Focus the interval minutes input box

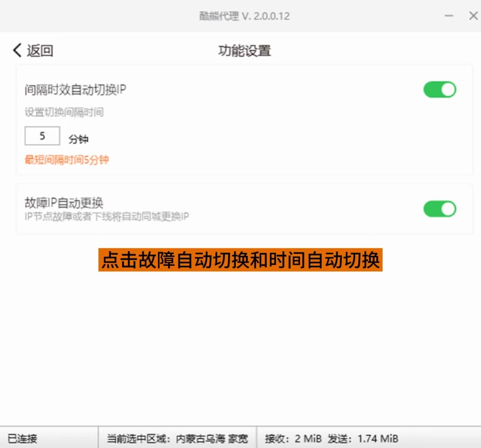coord(42,136)
